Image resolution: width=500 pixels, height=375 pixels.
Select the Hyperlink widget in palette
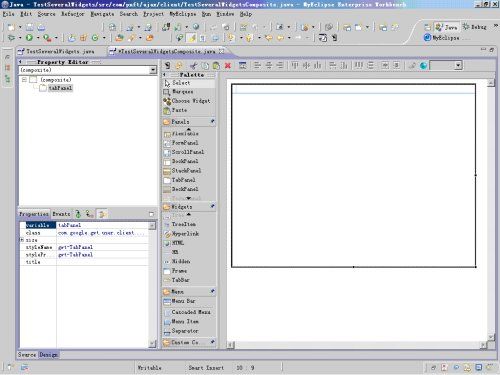[185, 234]
